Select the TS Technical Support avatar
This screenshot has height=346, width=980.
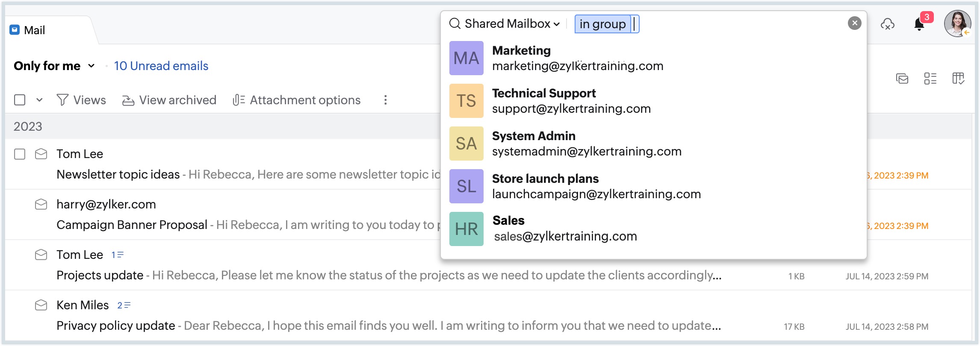pos(466,101)
